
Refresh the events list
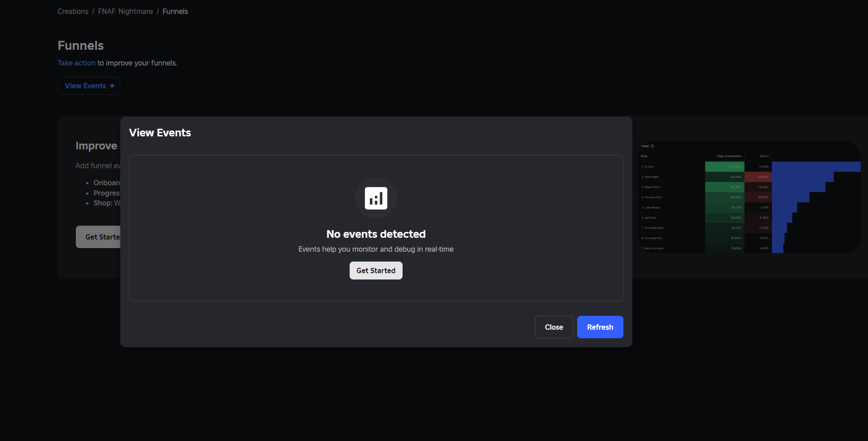600,327
